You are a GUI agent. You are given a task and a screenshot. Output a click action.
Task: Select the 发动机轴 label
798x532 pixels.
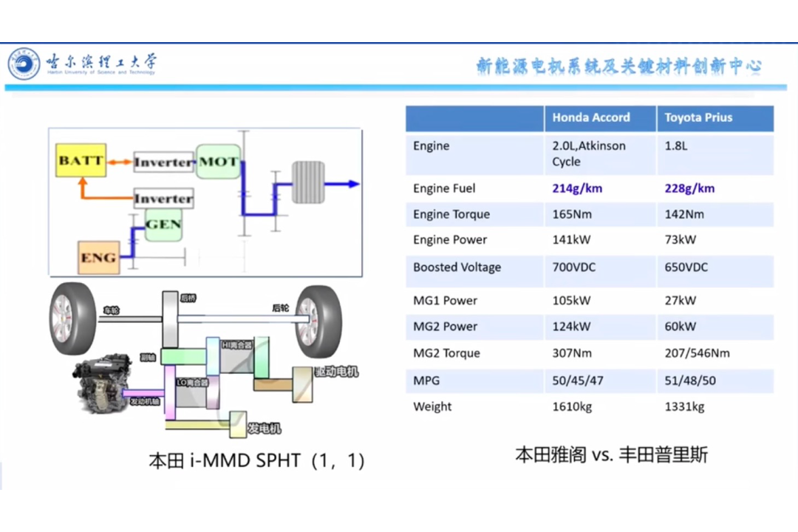coord(145,401)
